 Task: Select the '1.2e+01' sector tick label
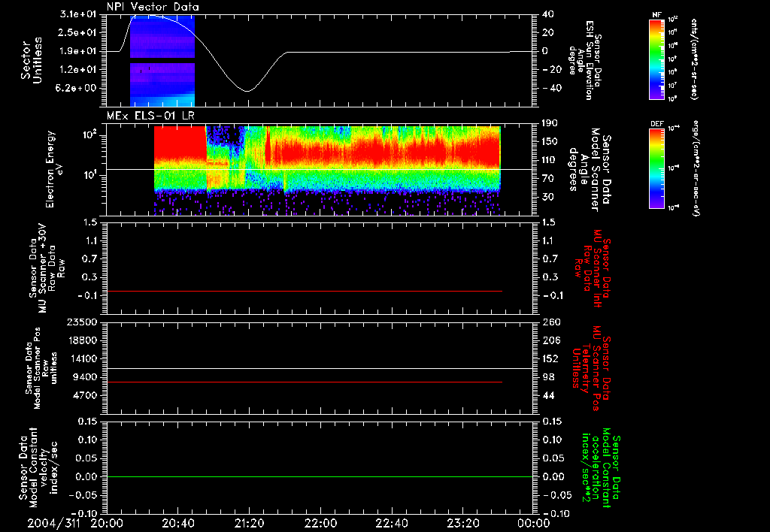(x=78, y=70)
